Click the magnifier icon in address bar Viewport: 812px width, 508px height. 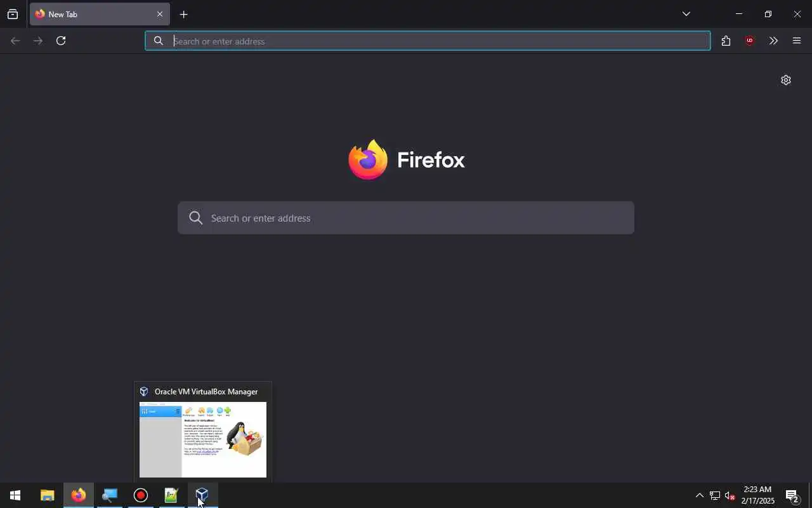(x=159, y=41)
